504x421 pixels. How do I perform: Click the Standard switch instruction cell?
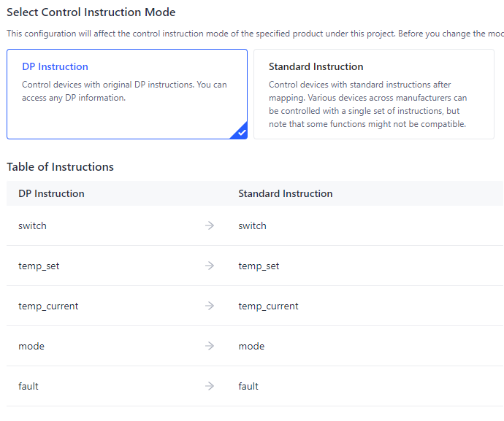(x=253, y=226)
